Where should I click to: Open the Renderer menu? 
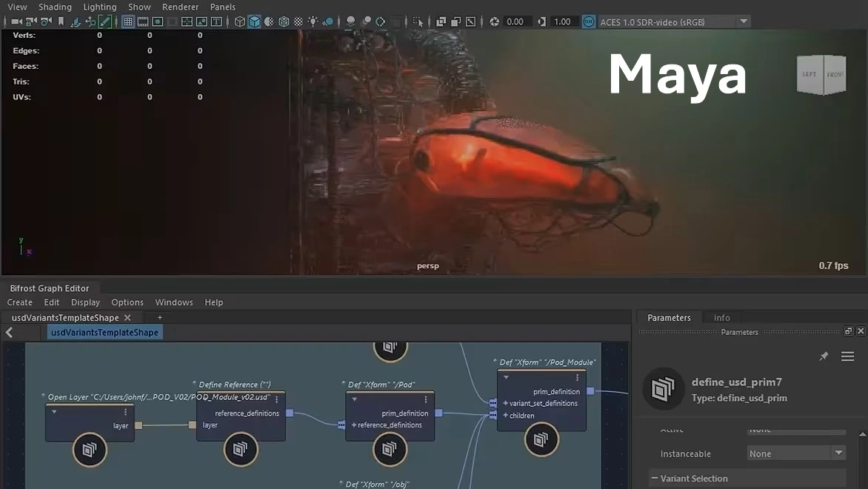(x=181, y=7)
